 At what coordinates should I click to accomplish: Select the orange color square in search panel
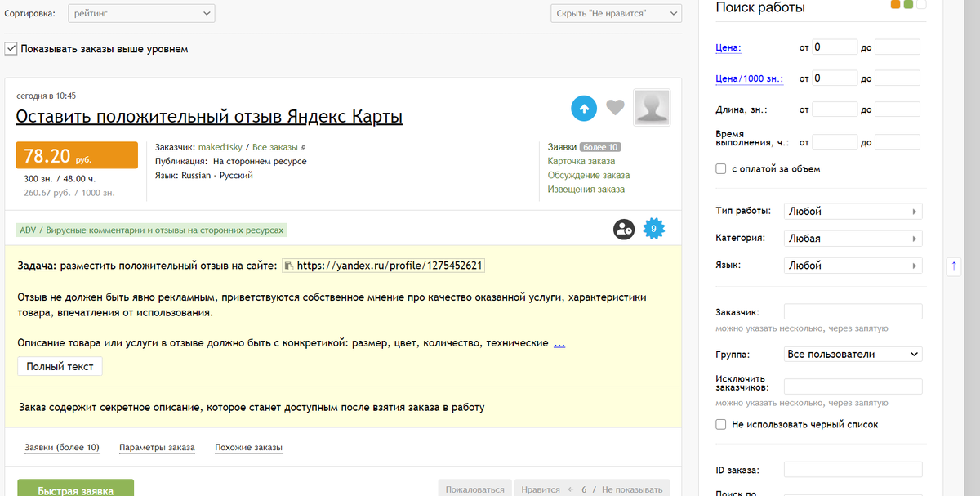[896, 4]
